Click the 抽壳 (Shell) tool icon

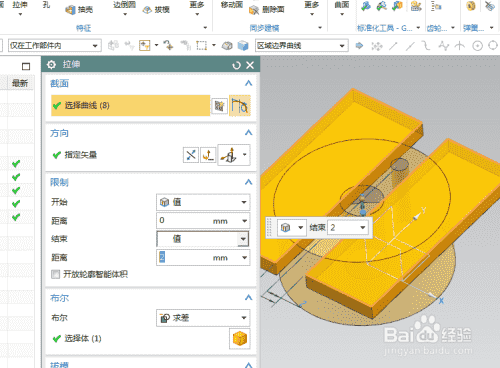point(71,10)
